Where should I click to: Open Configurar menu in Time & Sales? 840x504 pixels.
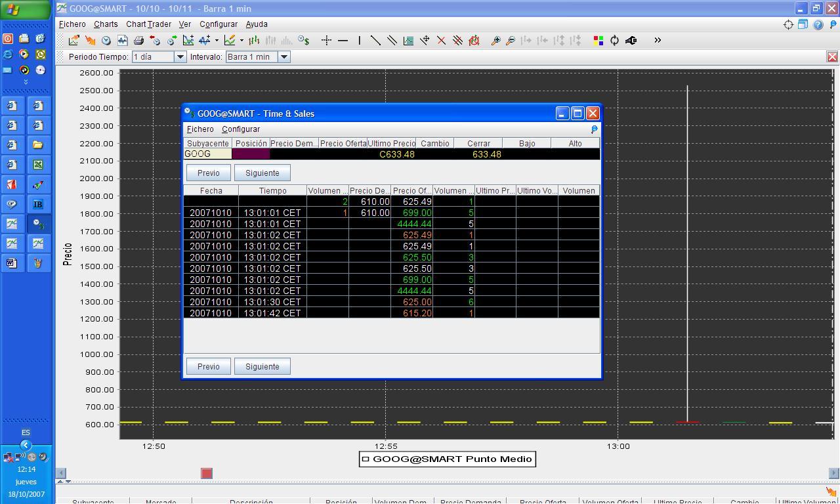[x=241, y=129]
